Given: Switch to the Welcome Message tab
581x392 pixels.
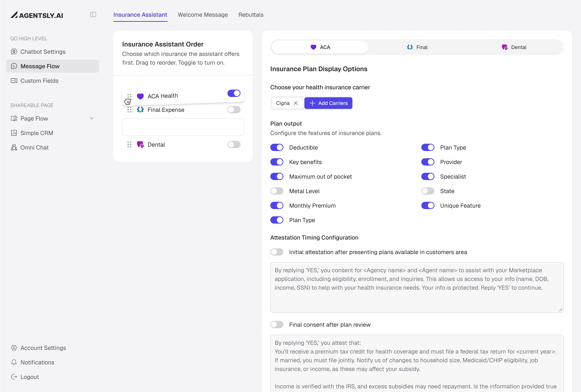Looking at the screenshot, I should [203, 15].
